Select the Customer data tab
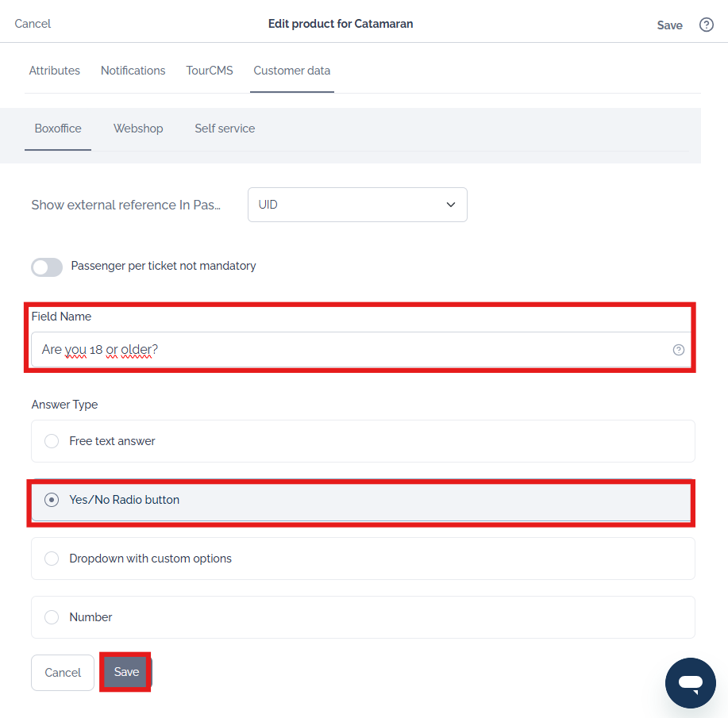This screenshot has height=718, width=728. 291,71
